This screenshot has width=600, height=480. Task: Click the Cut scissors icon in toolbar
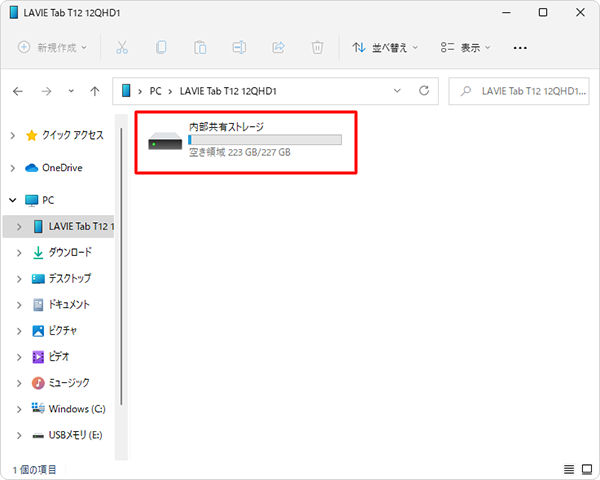121,47
